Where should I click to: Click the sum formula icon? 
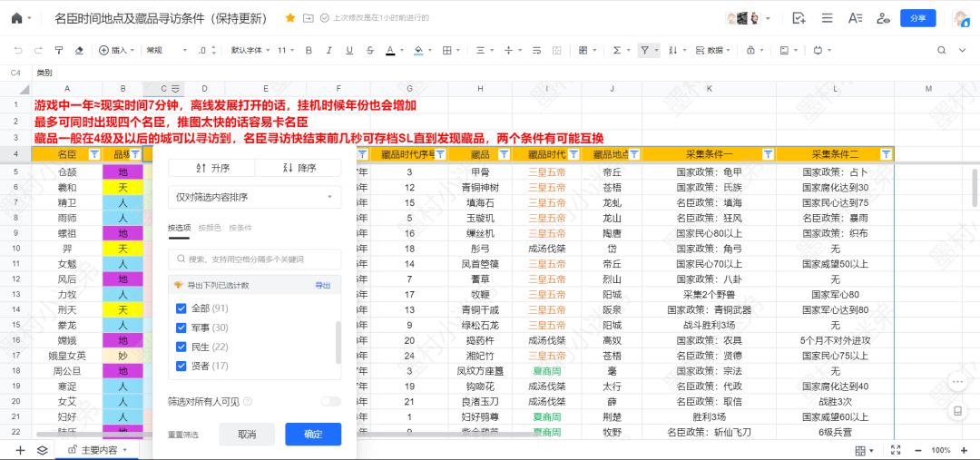click(617, 51)
